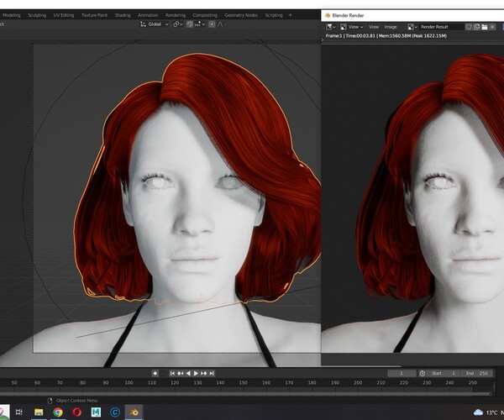Jump to the end frame
Viewport: 504px width, 420px height.
pos(212,373)
